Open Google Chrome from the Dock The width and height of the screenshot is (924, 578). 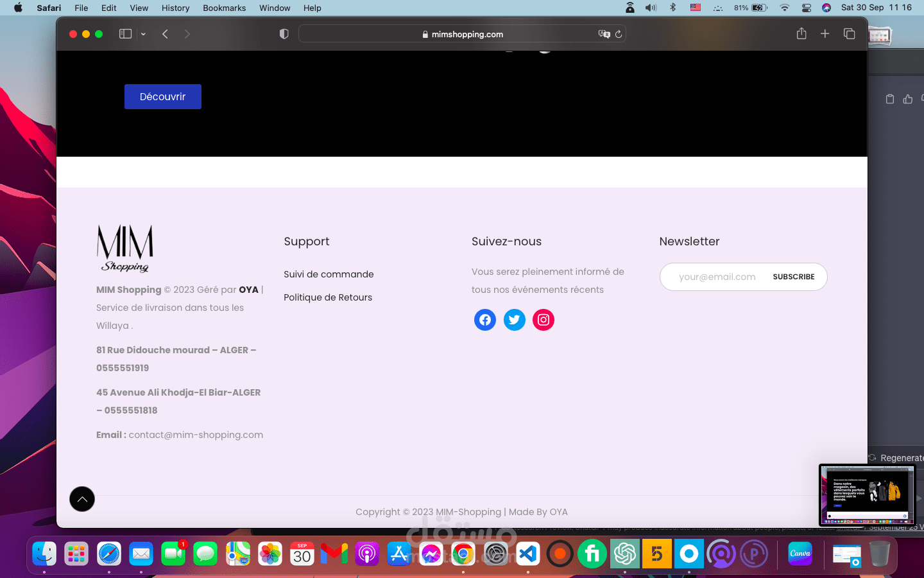(463, 554)
